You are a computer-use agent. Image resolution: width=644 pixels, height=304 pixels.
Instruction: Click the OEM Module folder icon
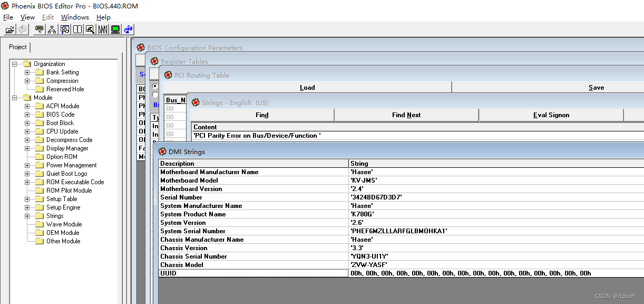click(40, 233)
